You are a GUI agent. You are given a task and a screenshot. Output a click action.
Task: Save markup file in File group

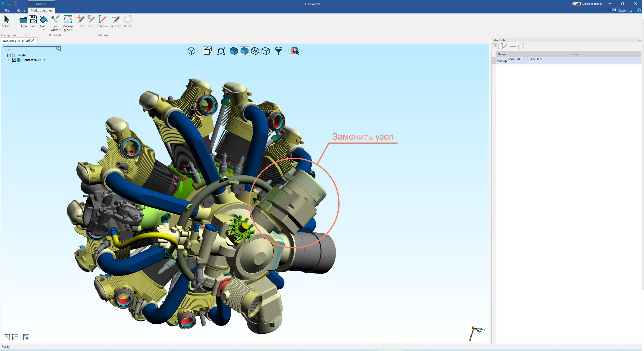(33, 22)
